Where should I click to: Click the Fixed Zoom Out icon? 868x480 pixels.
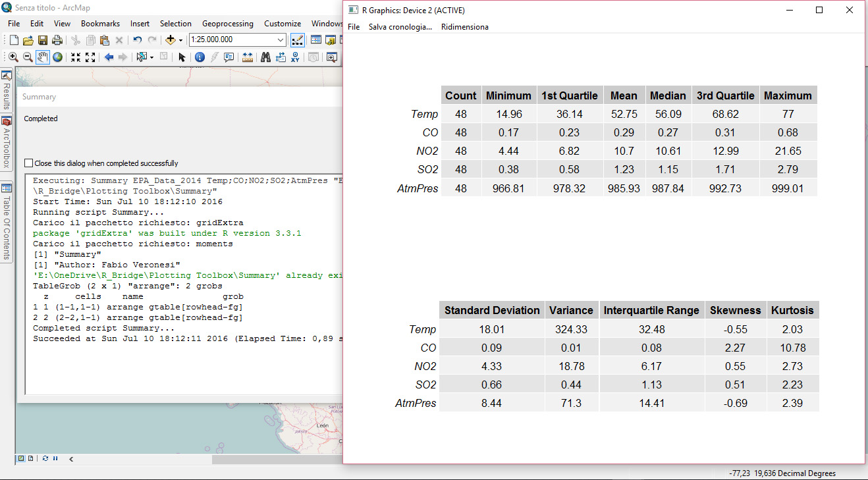(90, 57)
